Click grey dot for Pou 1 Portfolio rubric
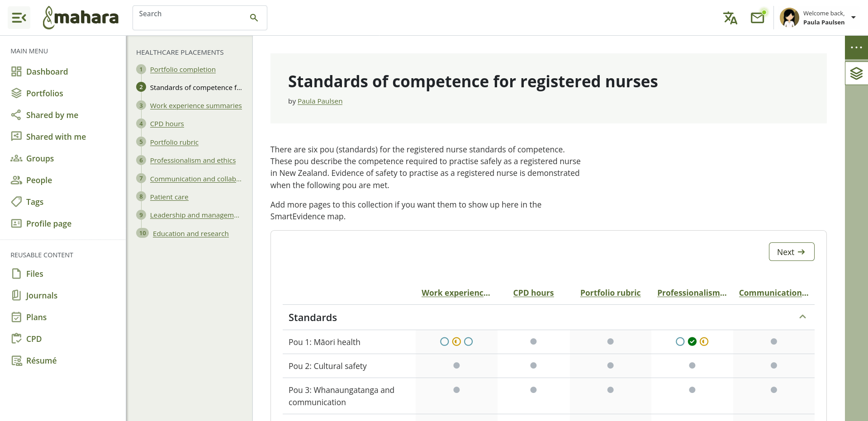 click(611, 341)
